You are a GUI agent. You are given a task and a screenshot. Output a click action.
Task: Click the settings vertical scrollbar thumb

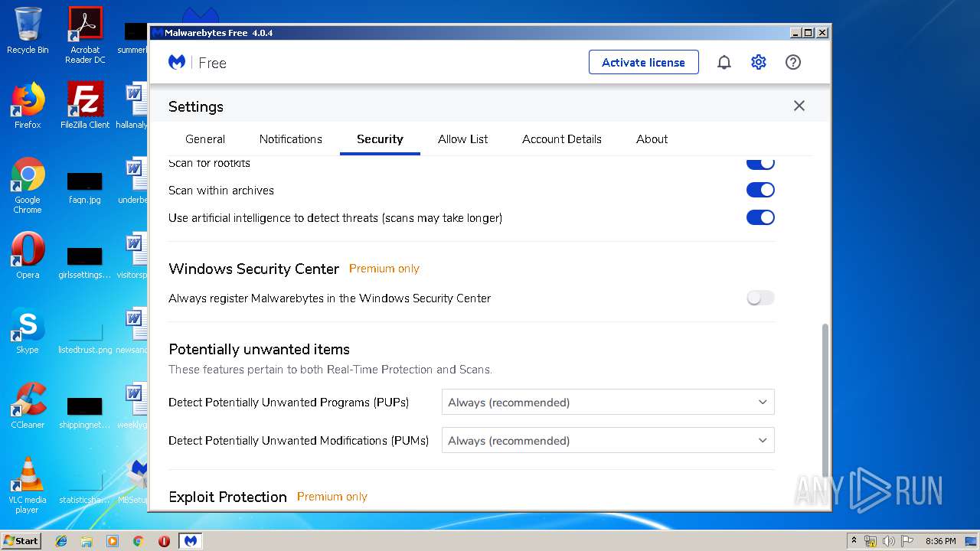pos(825,399)
